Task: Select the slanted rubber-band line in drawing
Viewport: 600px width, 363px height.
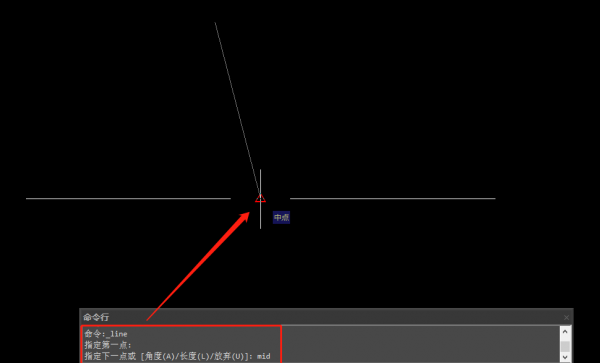Action: [237, 109]
